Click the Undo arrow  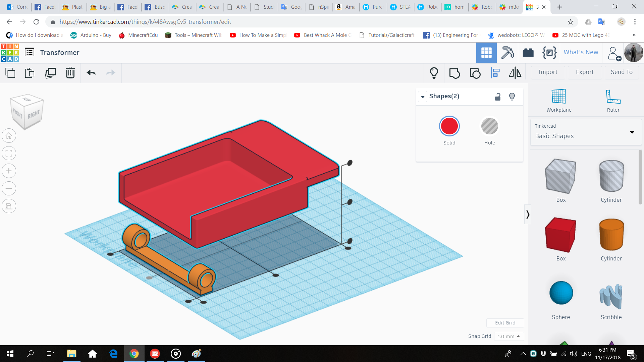[x=91, y=73]
